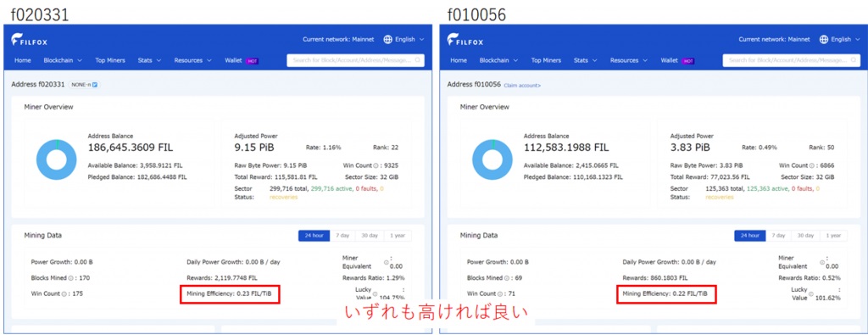
Task: Click the search magnifier icon in the f020331 window
Action: pyautogui.click(x=417, y=60)
